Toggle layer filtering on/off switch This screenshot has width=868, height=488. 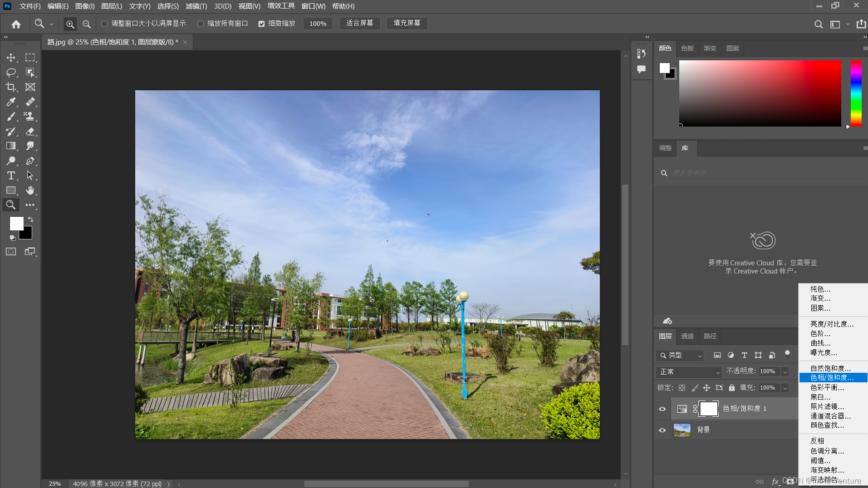pyautogui.click(x=787, y=354)
